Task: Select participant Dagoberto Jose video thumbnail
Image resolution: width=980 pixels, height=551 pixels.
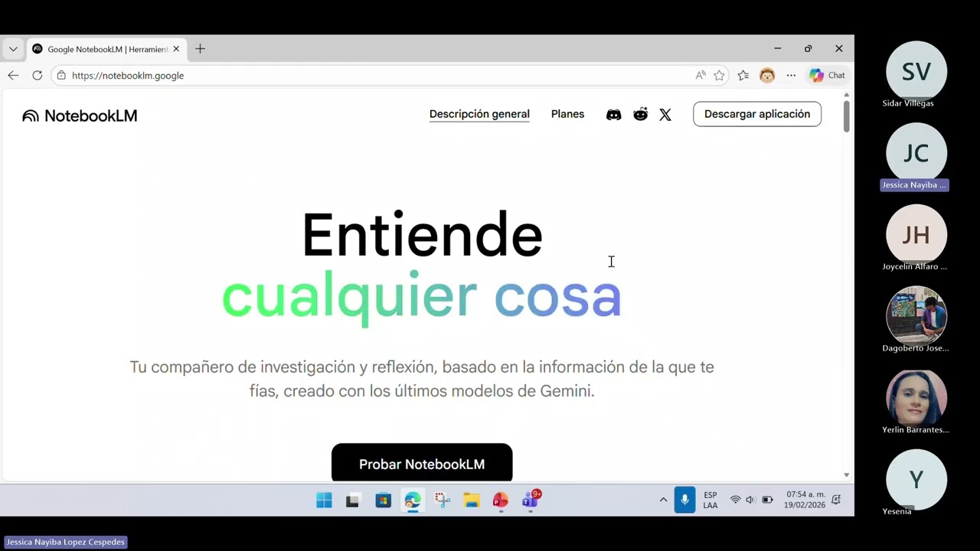Action: point(916,316)
